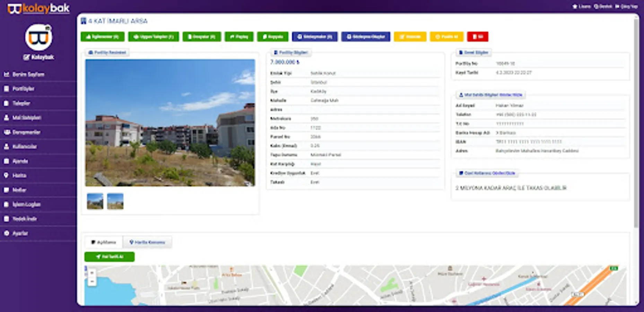Image resolution: width=644 pixels, height=312 pixels.
Task: Click the 7.000.000 ₺ price text
Action: point(285,62)
